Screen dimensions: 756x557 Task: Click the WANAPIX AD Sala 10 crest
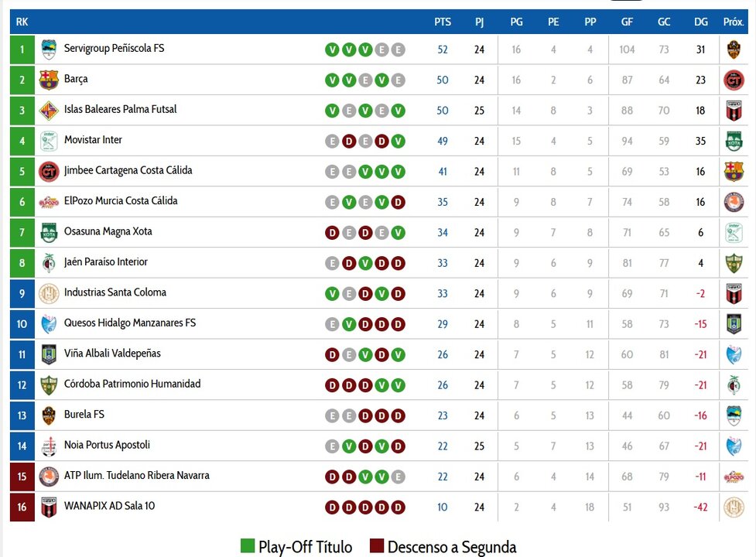(49, 507)
